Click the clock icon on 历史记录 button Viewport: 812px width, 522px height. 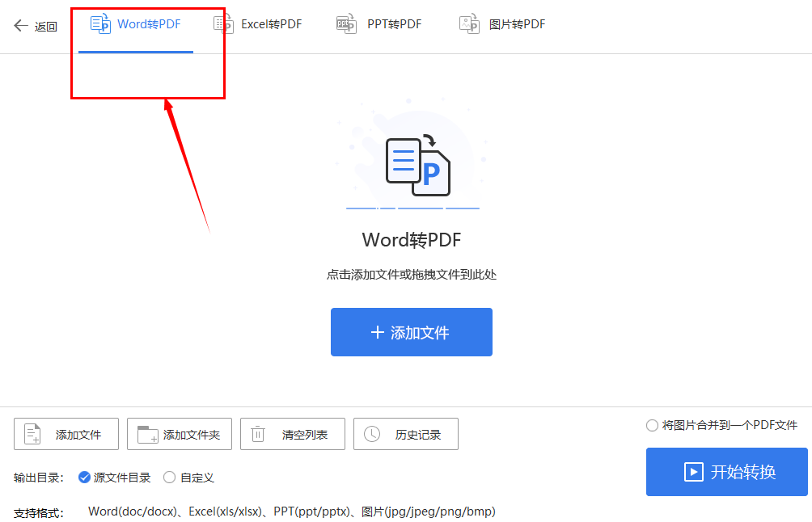point(372,434)
